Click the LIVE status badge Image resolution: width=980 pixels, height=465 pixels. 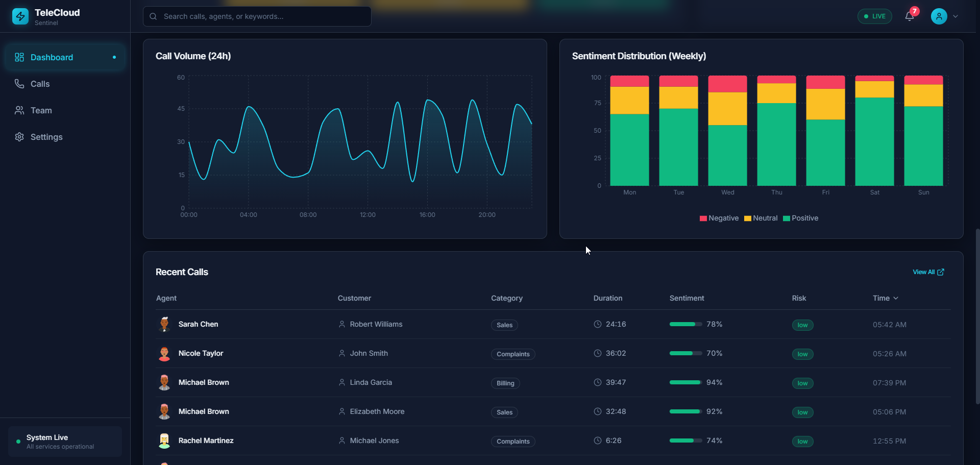[874, 16]
